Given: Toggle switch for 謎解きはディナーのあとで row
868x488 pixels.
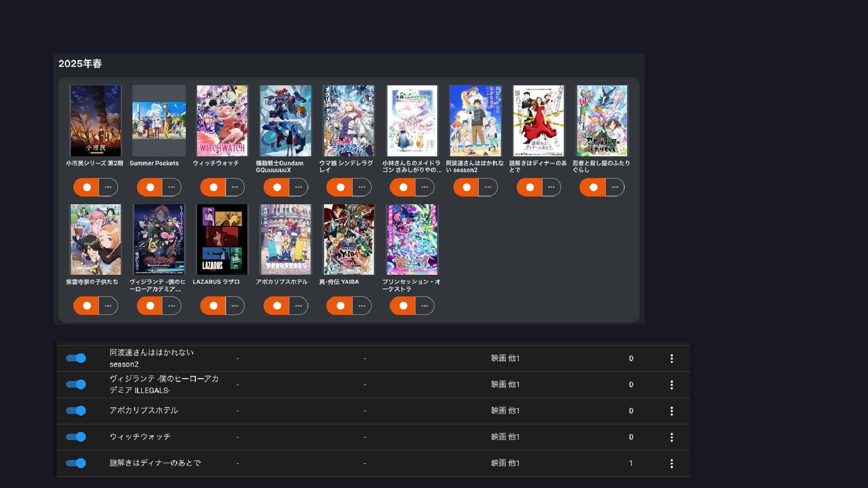Looking at the screenshot, I should [x=76, y=463].
